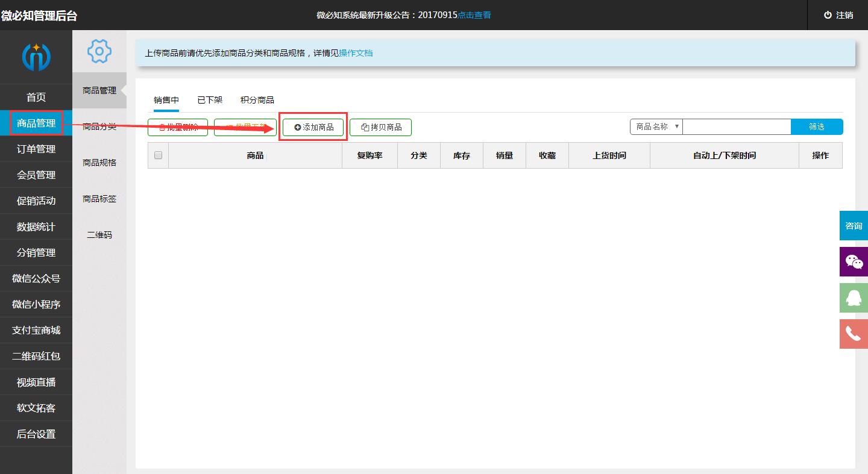Click the blue 筛选 filter button

pos(817,126)
